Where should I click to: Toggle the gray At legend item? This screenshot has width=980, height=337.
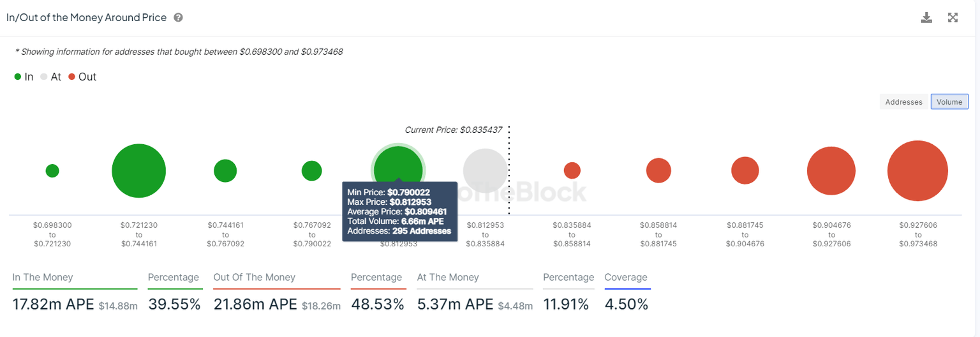coord(50,77)
